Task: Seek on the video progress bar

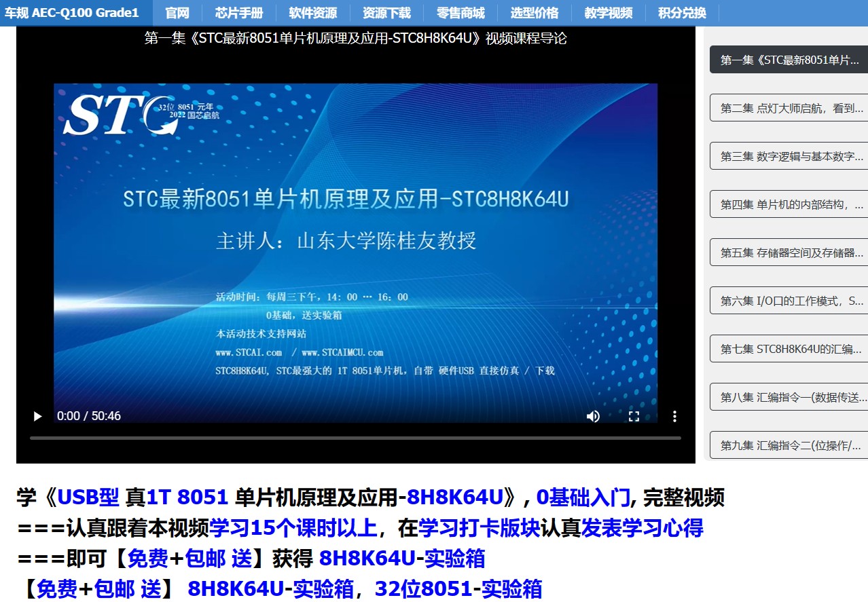Action: (x=355, y=438)
